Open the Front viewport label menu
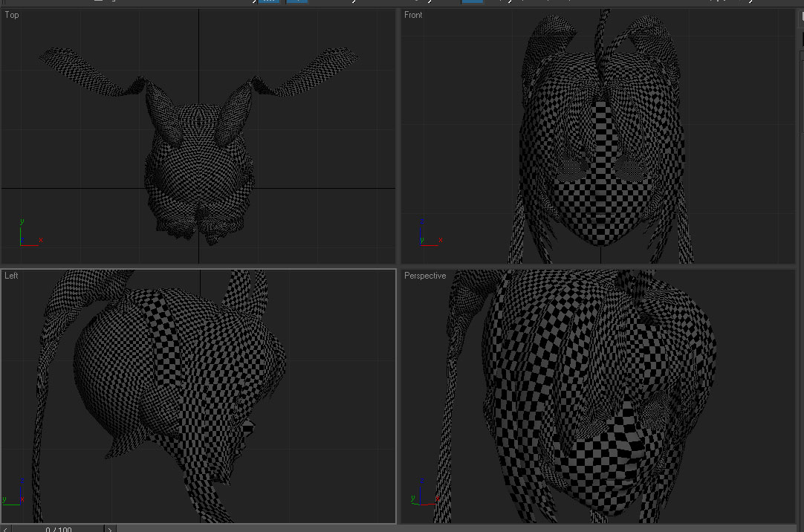 pyautogui.click(x=412, y=15)
